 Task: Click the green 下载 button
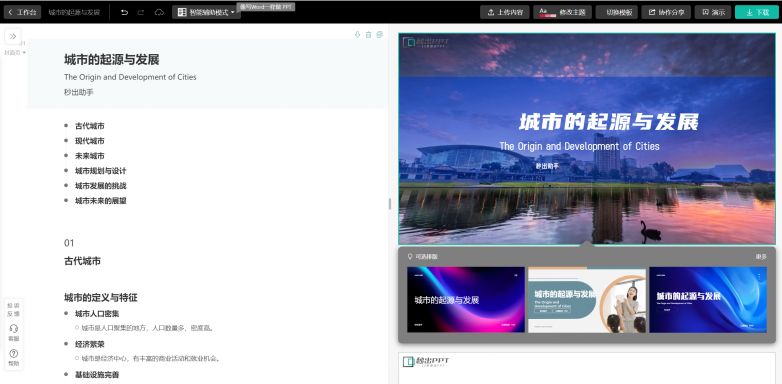[757, 12]
